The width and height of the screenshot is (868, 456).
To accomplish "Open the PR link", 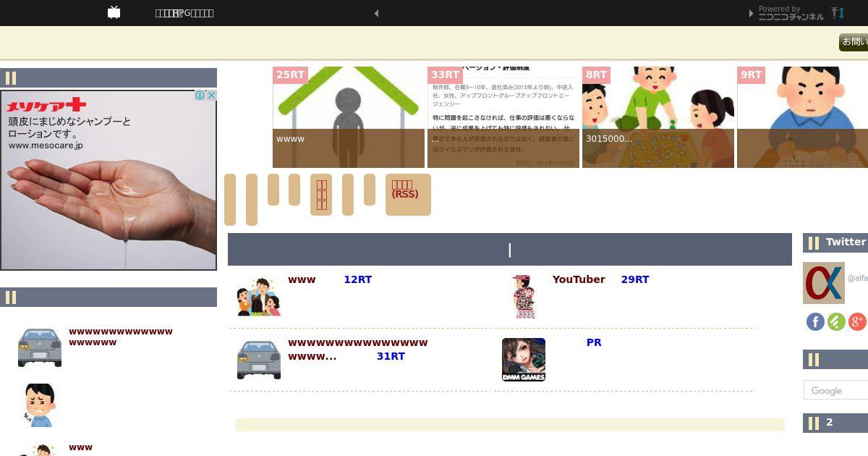I will (x=594, y=342).
